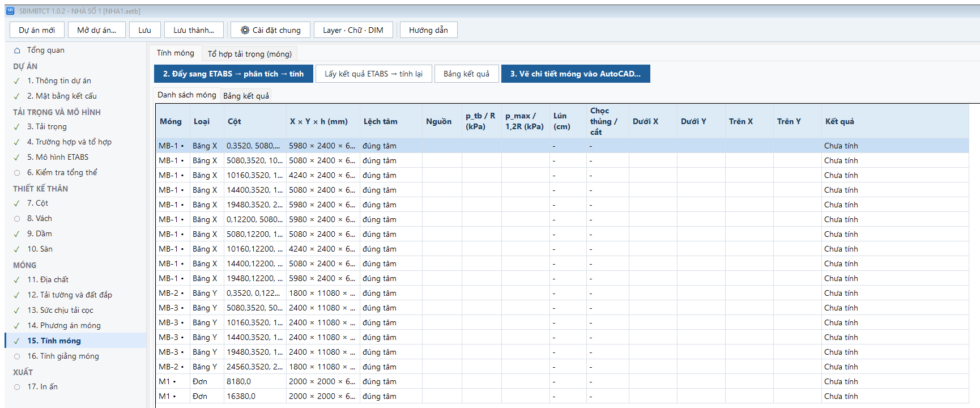Open the Bảng kết quả sub-tab
The image size is (980, 408).
(246, 96)
